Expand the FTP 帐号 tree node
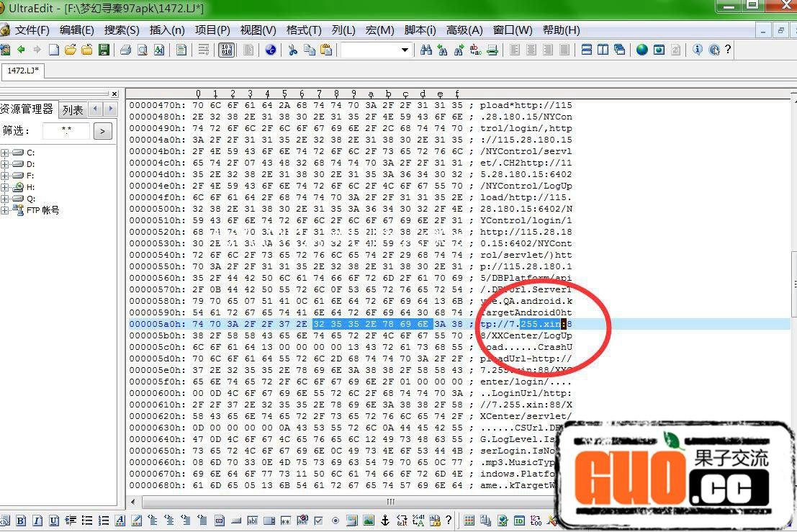This screenshot has height=532, width=797. [x=6, y=210]
